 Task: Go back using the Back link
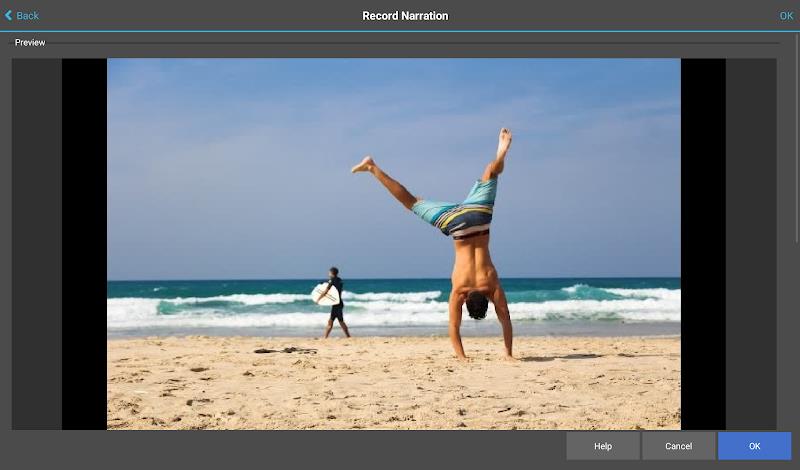pyautogui.click(x=21, y=16)
